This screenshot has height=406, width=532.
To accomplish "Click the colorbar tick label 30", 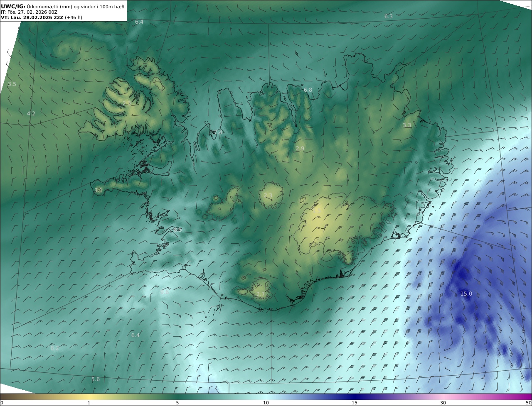I will pyautogui.click(x=443, y=403).
